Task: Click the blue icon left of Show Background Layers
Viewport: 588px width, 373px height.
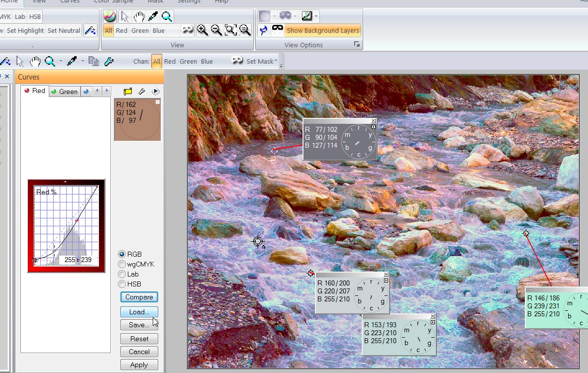Action: click(x=263, y=30)
